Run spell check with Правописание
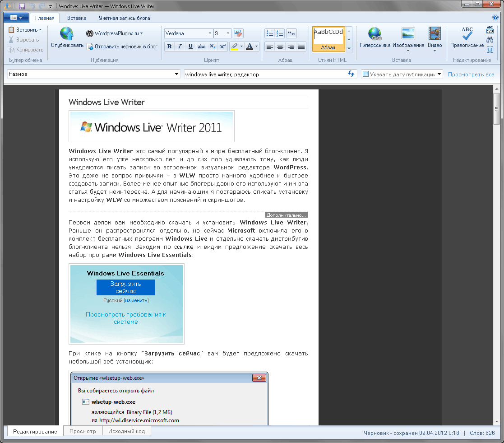 tap(467, 37)
